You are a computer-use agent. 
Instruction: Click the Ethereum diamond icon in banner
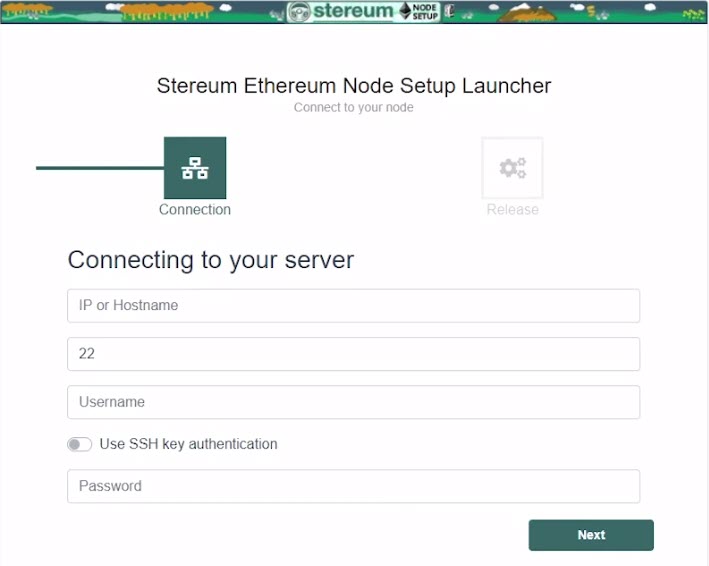point(406,11)
